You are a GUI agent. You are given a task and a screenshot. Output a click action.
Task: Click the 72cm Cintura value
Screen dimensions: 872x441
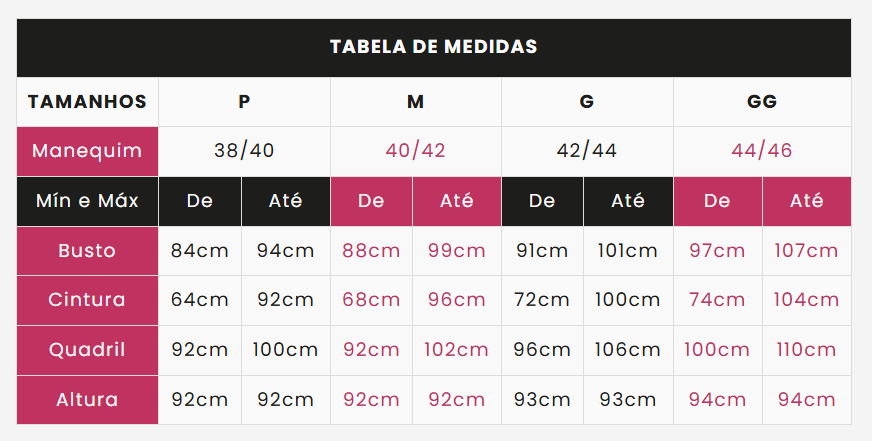pyautogui.click(x=542, y=300)
